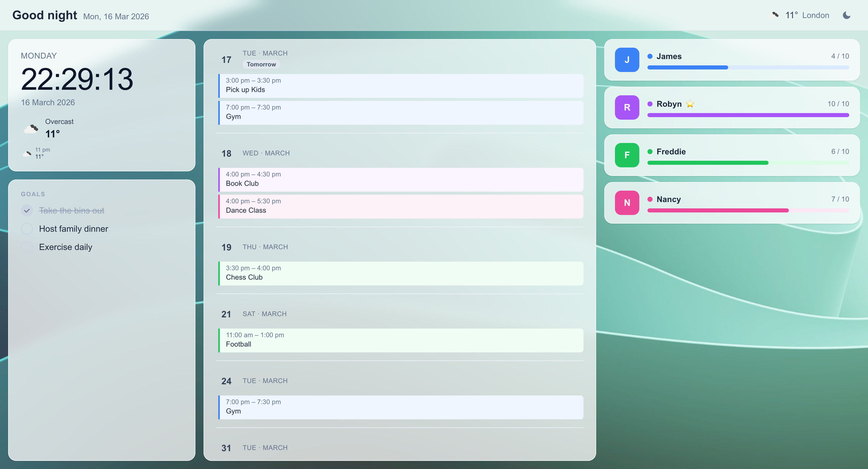Click the gold star beside Robyn
The width and height of the screenshot is (868, 469).
click(x=690, y=104)
